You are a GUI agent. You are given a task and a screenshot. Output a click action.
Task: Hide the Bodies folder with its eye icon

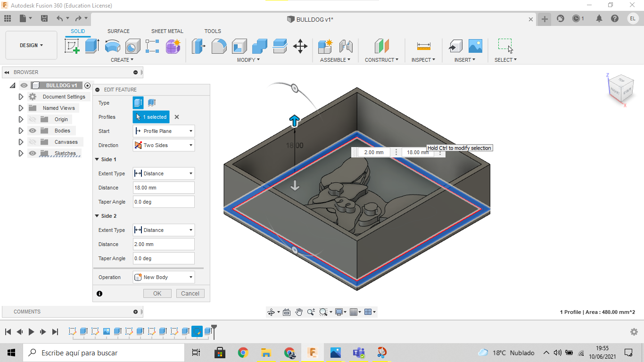33,131
